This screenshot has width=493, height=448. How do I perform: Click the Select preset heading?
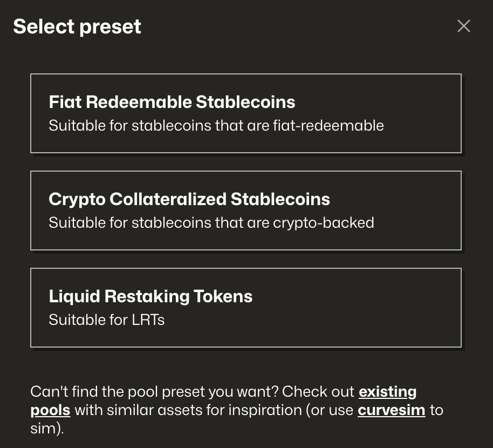click(x=77, y=26)
